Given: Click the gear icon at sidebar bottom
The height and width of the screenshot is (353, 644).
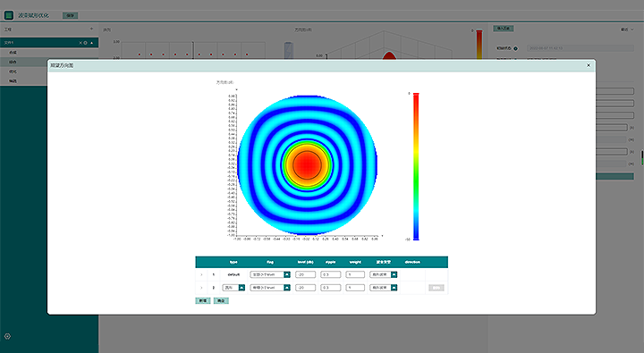Looking at the screenshot, I should (x=7, y=336).
